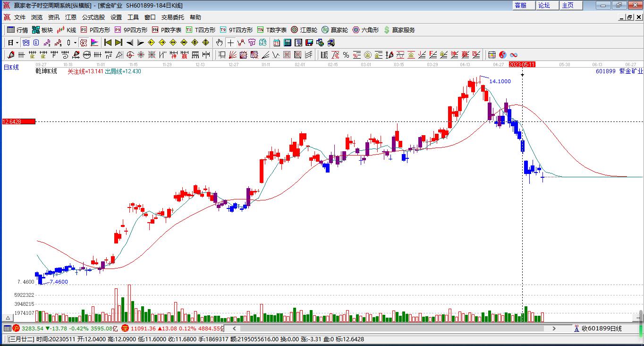Select the T数字表 tool

click(x=269, y=30)
